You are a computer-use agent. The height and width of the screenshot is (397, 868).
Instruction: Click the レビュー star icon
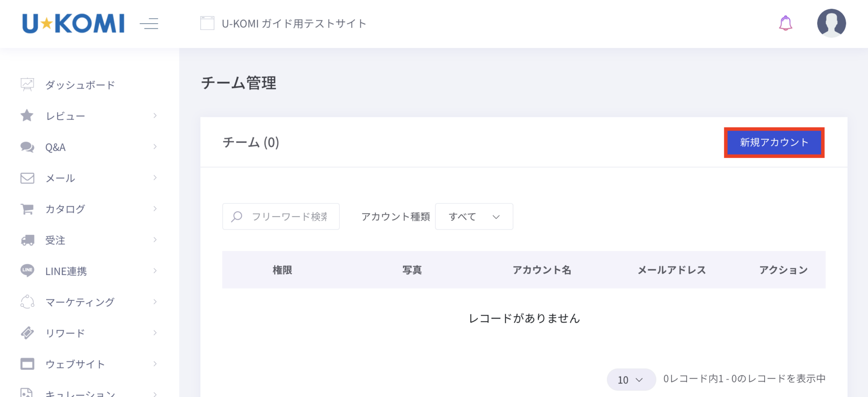(x=27, y=116)
